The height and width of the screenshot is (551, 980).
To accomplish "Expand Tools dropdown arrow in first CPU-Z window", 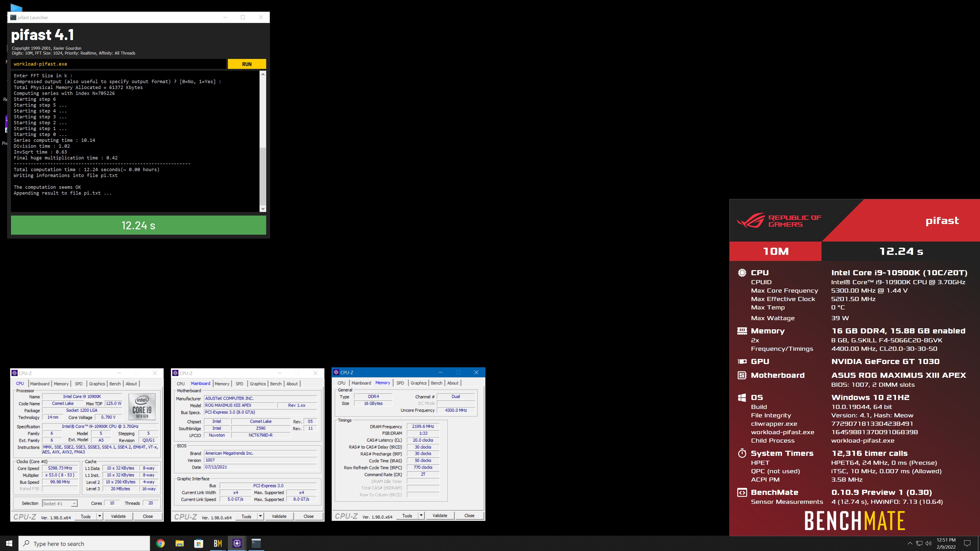I will (x=100, y=516).
